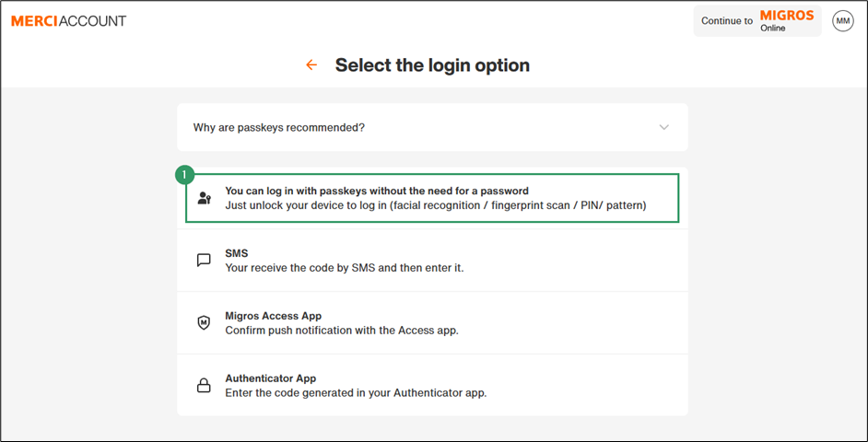Click the passkey person-key icon
Screen dimensions: 868x442
pos(205,199)
